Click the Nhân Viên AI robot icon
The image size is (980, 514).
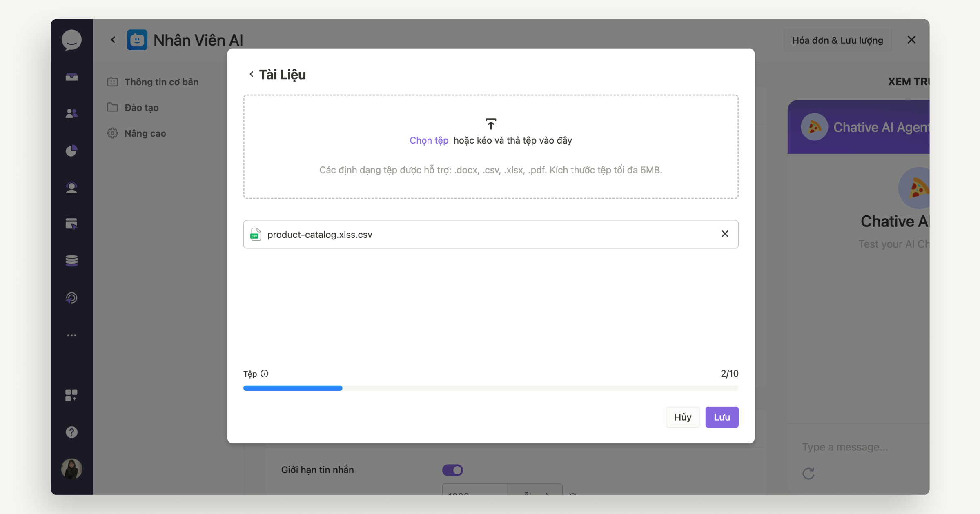(137, 40)
